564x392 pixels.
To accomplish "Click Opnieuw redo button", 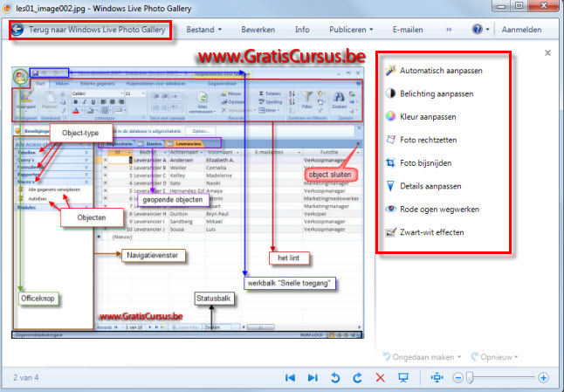I will click(492, 357).
